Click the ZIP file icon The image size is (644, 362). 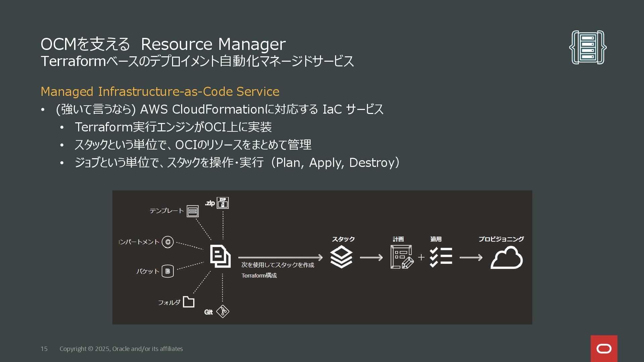click(x=223, y=203)
